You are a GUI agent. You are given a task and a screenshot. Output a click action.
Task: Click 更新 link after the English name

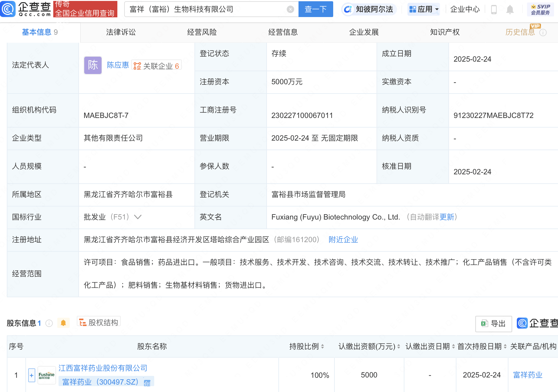pyautogui.click(x=447, y=217)
